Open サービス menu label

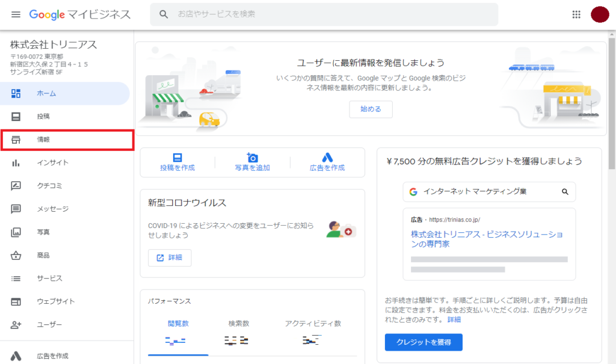pos(49,279)
